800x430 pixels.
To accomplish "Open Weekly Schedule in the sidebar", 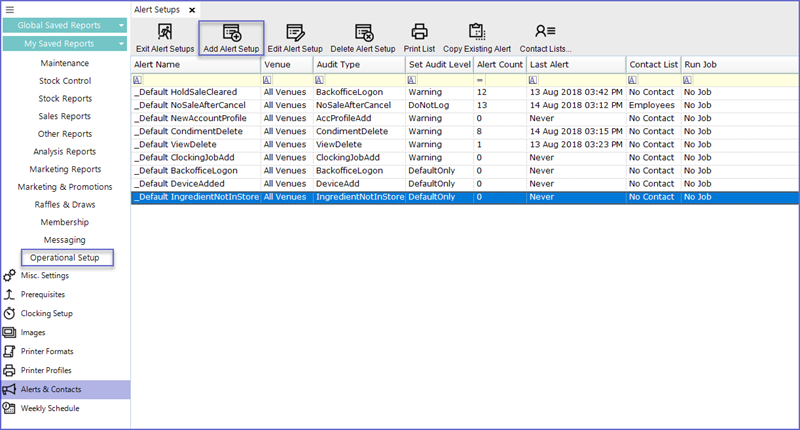I will tap(50, 408).
